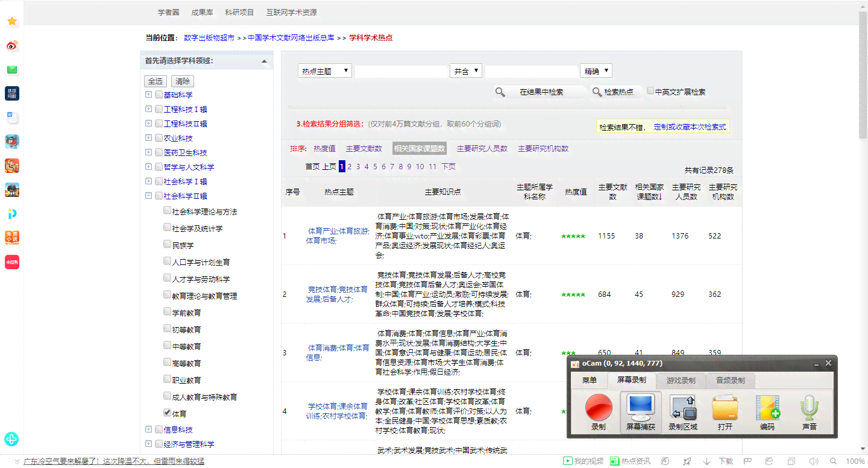Switch to oCam 游戏录制 tab

click(681, 380)
